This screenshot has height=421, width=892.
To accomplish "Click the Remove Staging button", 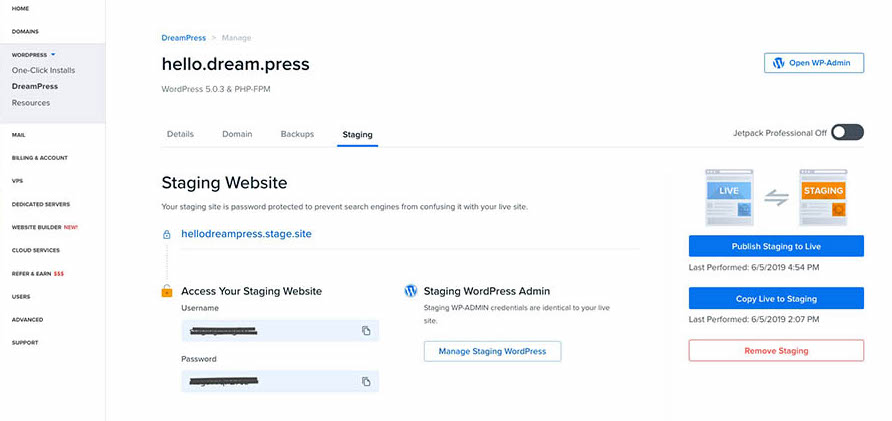I will [x=776, y=350].
